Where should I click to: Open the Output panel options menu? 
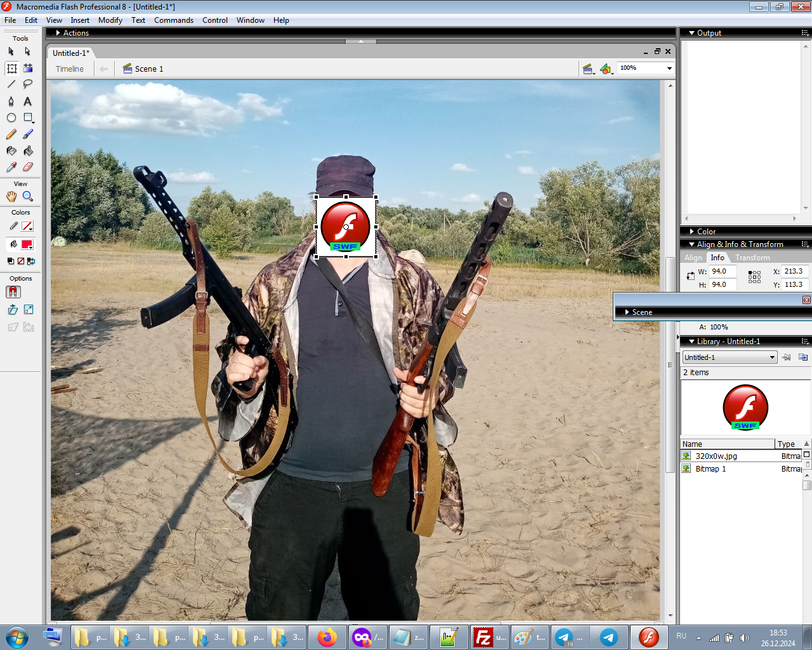(805, 32)
